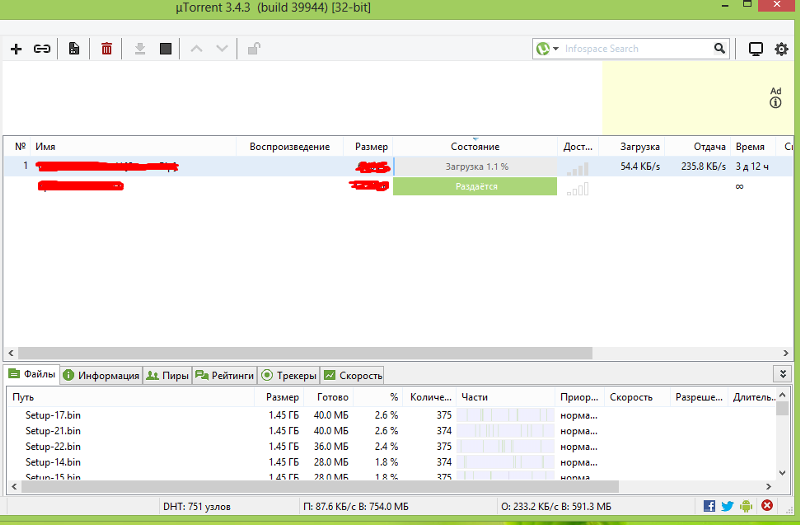Click the Раздаётся seeding status bar

(x=475, y=186)
